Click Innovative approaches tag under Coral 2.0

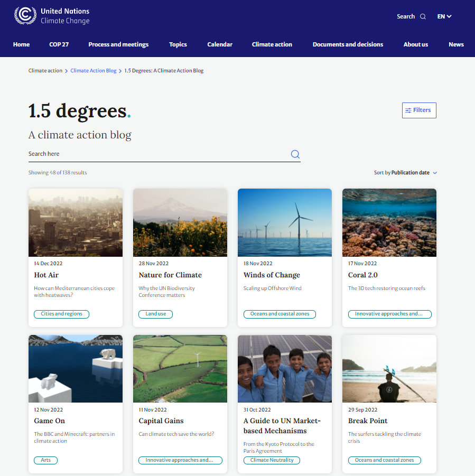[390, 314]
